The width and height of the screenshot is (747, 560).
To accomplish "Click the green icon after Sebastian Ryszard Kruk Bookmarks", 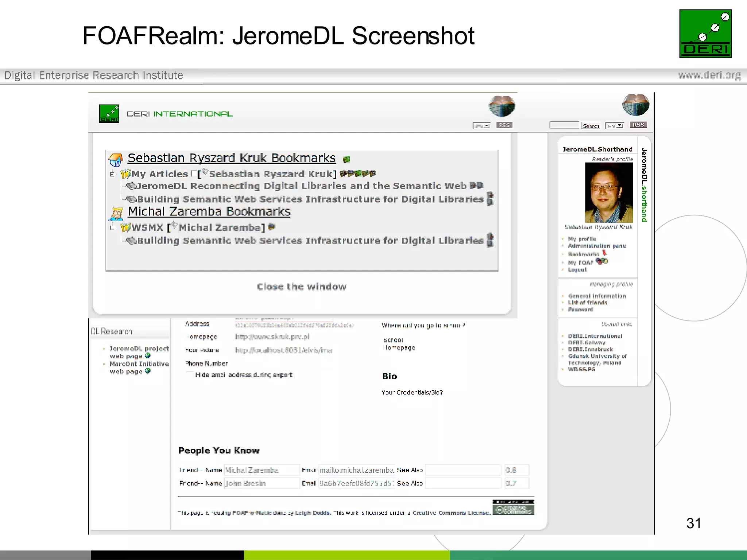I will click(347, 159).
